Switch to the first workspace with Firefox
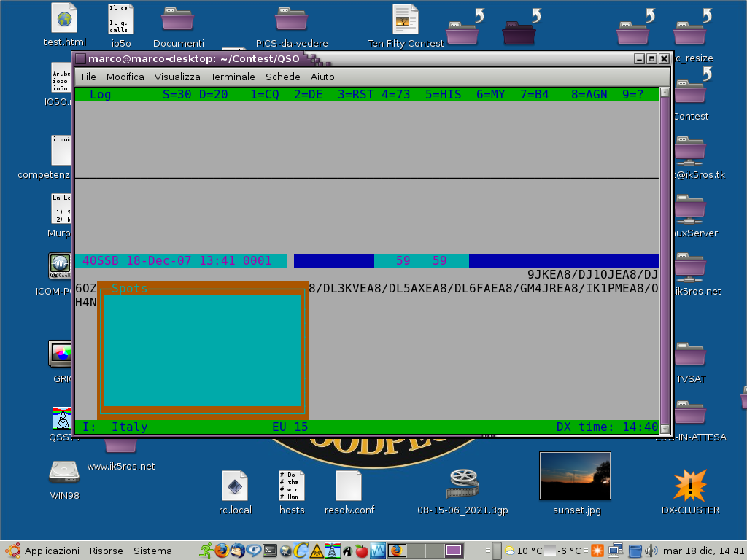Image resolution: width=747 pixels, height=560 pixels. point(396,551)
